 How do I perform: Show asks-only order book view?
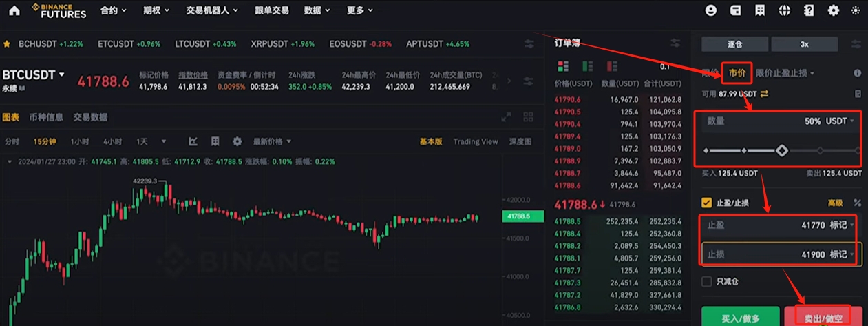point(611,67)
